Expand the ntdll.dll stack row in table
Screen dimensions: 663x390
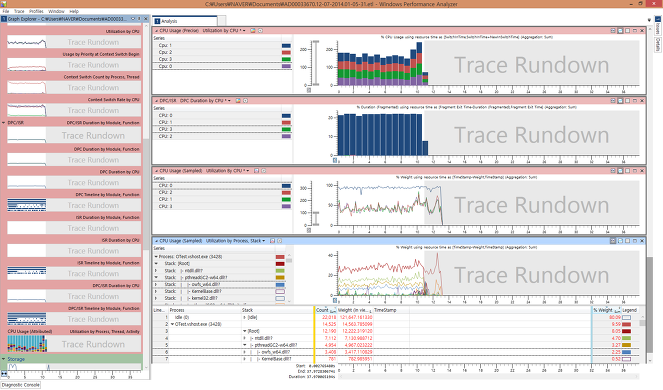(244, 338)
